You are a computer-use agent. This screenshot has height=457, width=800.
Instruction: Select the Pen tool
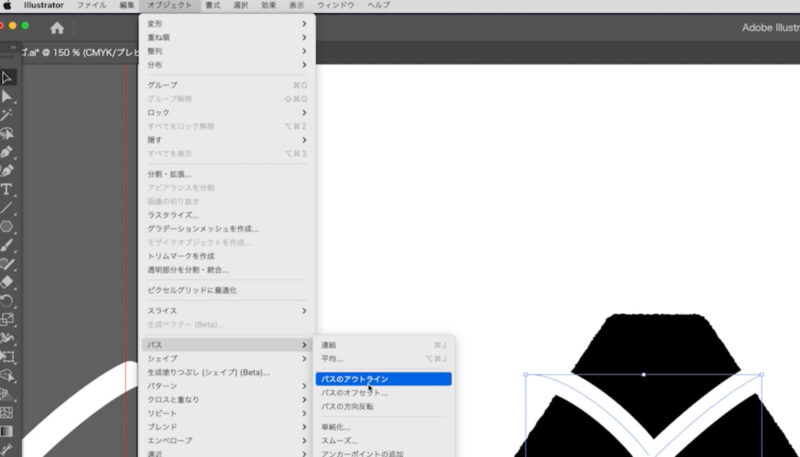point(7,152)
